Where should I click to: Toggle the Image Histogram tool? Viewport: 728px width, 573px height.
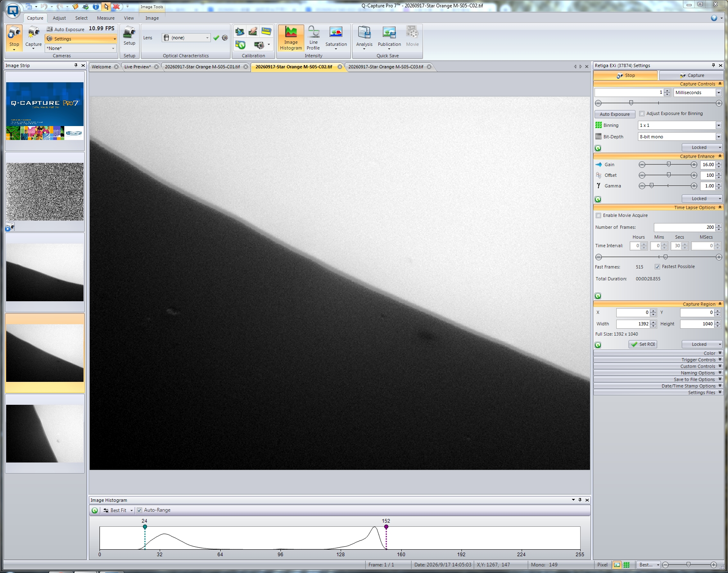(291, 38)
